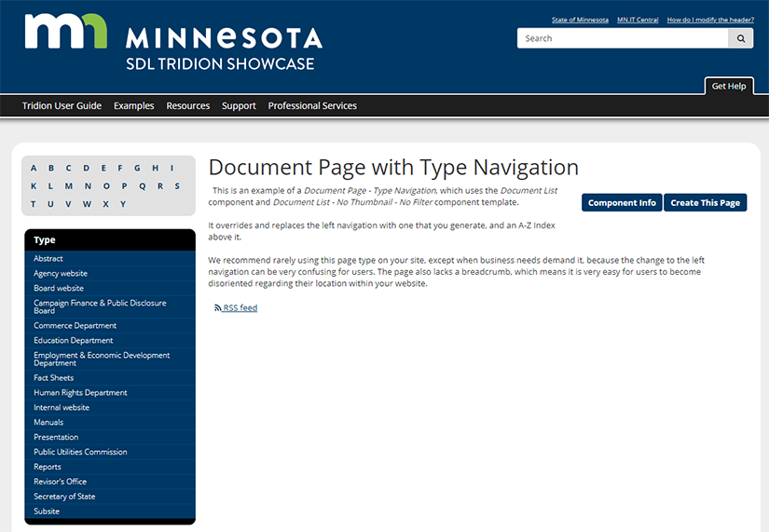Screen dimensions: 769x532
Task: Click inside the Search input field
Action: [623, 38]
